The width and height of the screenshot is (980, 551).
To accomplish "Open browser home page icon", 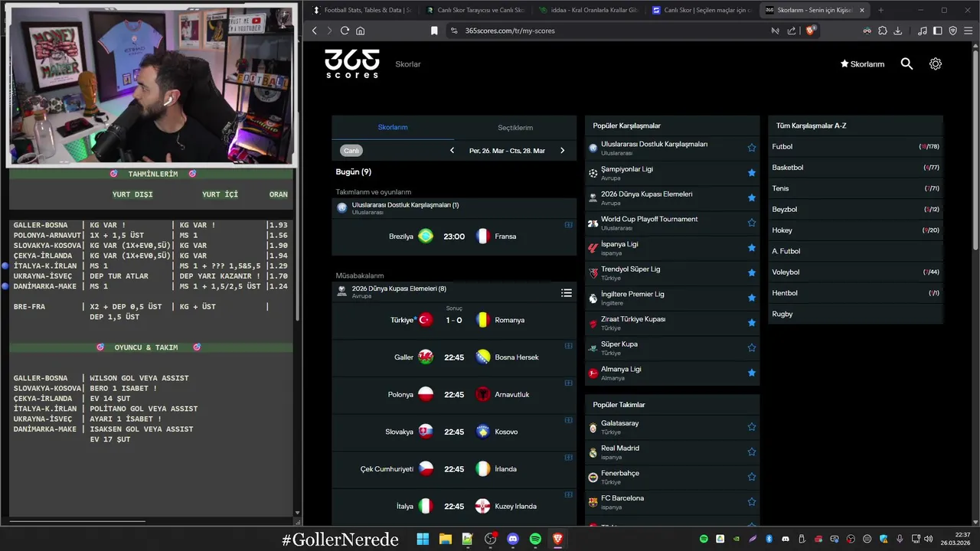I will [x=361, y=31].
